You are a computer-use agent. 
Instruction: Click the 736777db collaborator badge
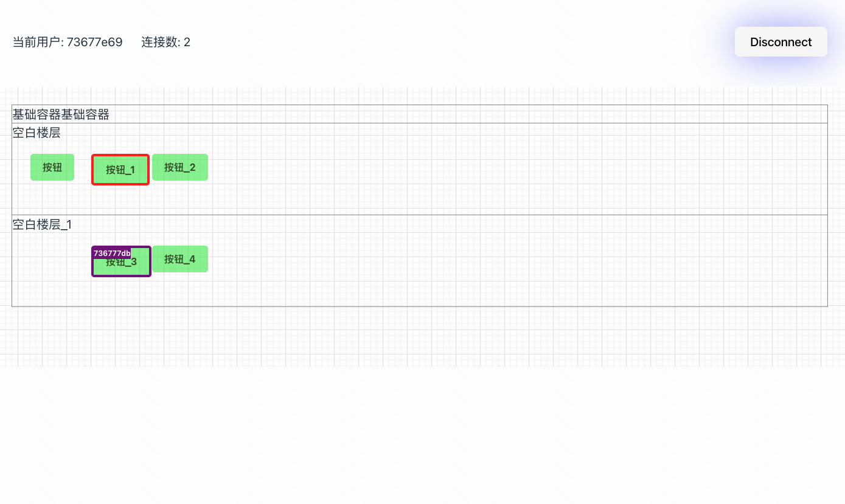pyautogui.click(x=112, y=254)
